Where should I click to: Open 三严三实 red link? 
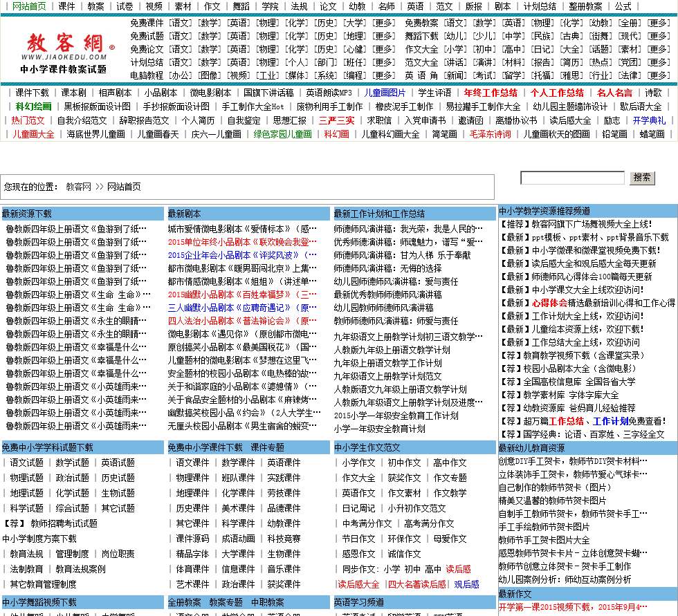[336, 120]
